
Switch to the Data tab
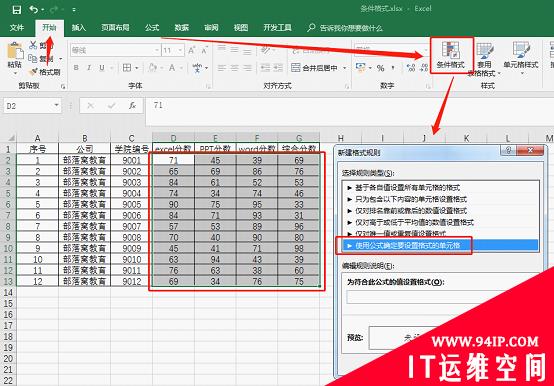(181, 28)
